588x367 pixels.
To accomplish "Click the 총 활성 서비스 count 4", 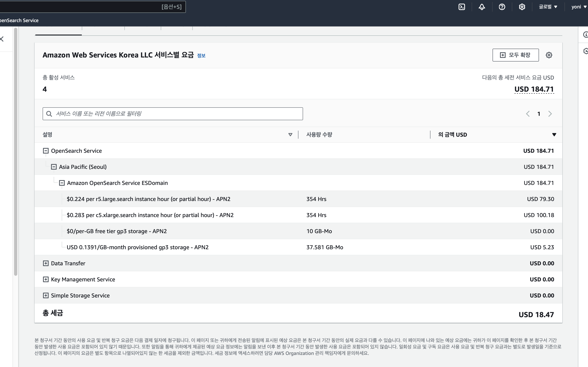I will coord(45,89).
